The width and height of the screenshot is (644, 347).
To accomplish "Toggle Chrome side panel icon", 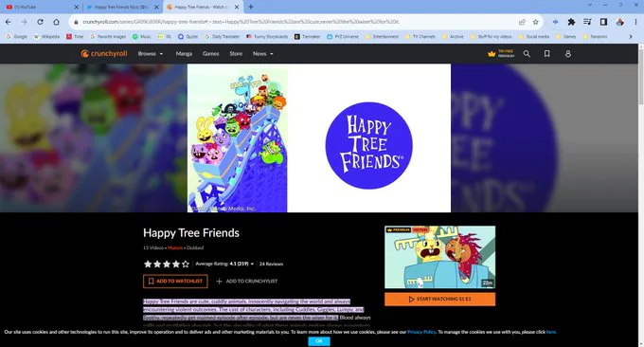I will click(x=603, y=22).
